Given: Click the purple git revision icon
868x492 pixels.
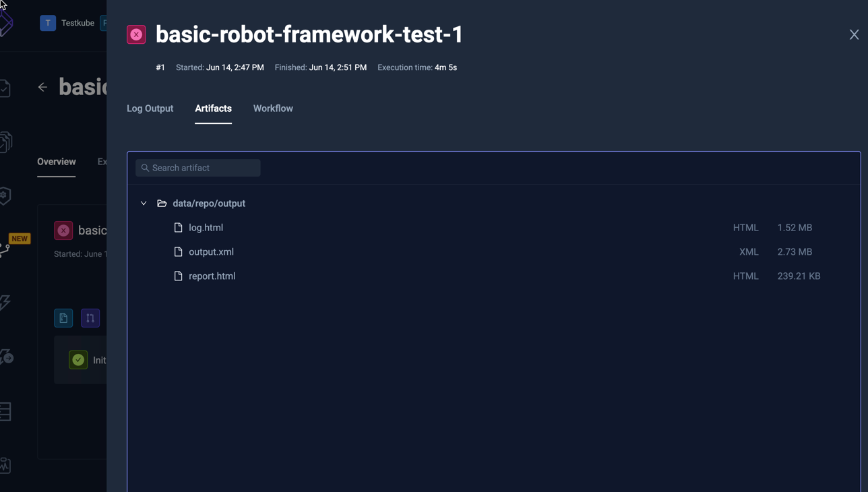Looking at the screenshot, I should 90,317.
